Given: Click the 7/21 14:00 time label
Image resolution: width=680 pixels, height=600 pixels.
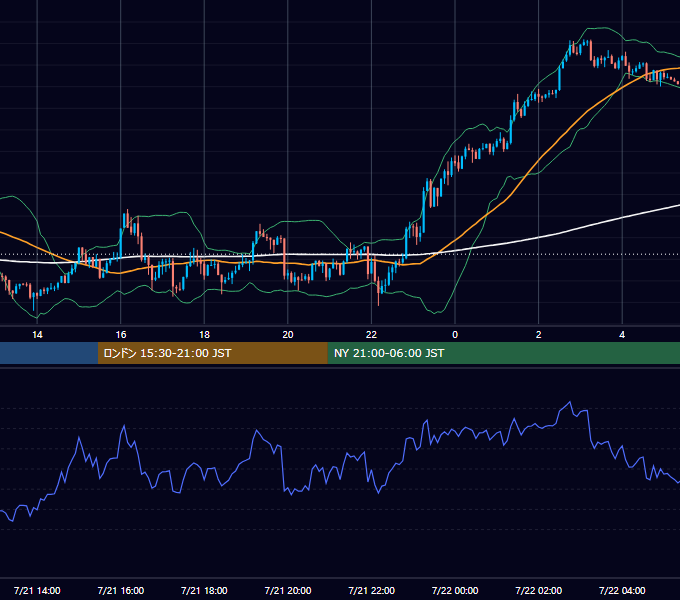Looking at the screenshot, I should coord(37,590).
